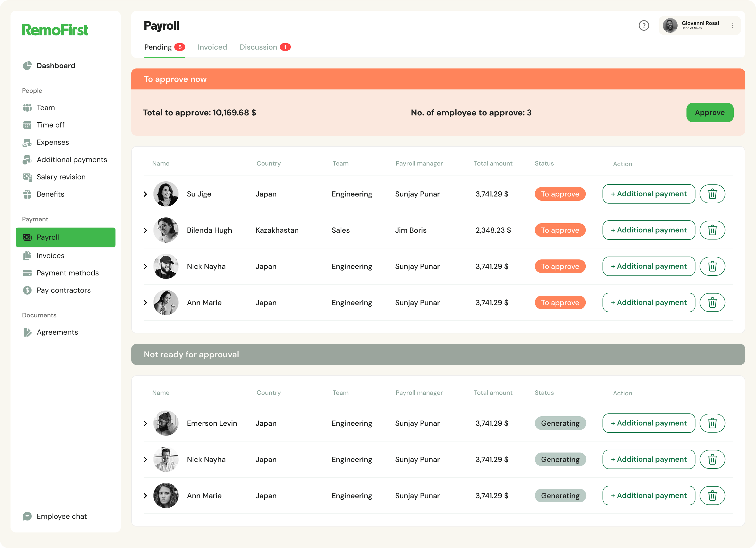Add additional payment for Bilenda Hugh
756x548 pixels.
pos(648,230)
